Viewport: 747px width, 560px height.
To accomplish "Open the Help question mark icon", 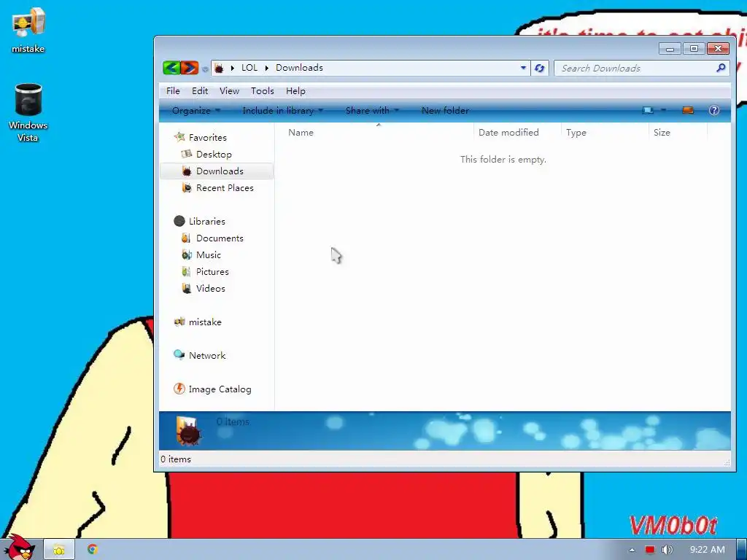I will 713,111.
